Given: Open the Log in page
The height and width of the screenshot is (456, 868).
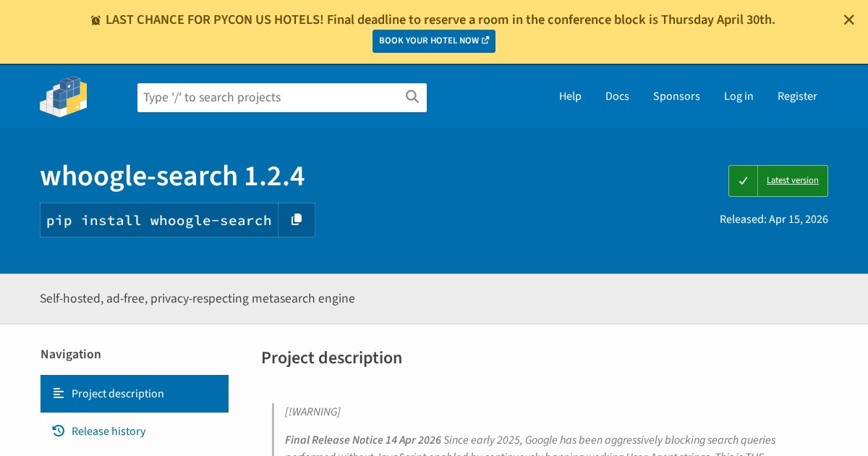Looking at the screenshot, I should tap(739, 96).
